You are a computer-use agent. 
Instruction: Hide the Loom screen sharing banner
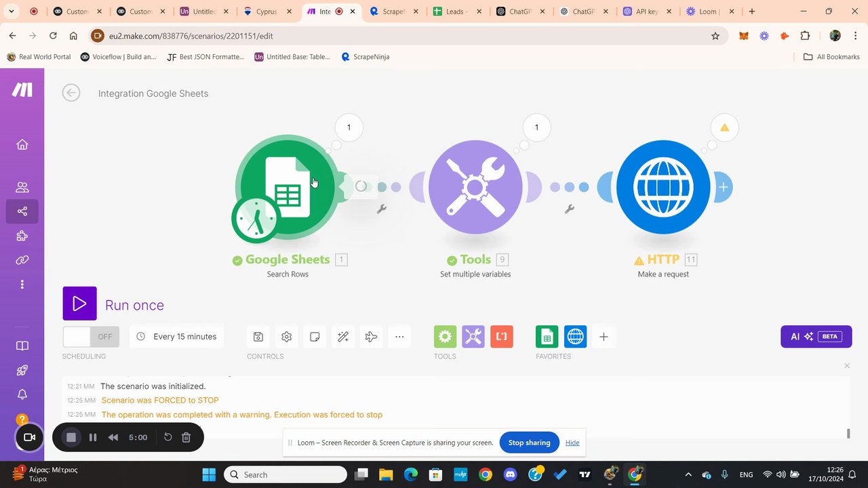coord(572,443)
